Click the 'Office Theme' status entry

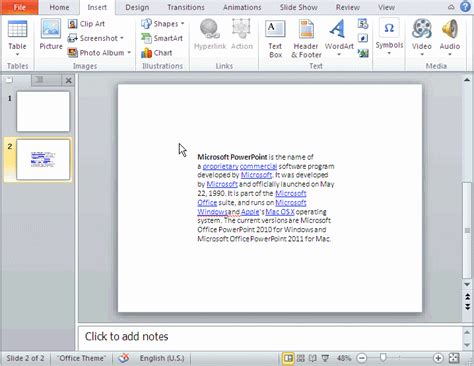pos(81,358)
